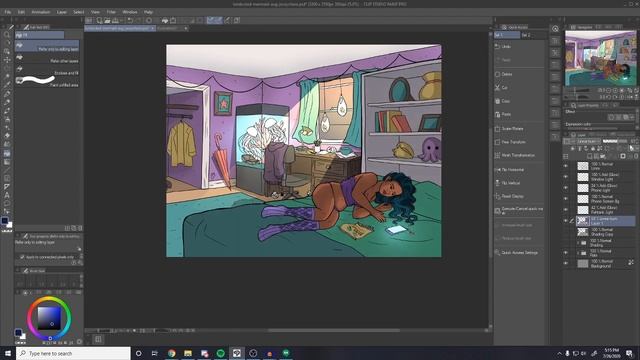Screen dimensions: 640x360
Task: Click the Flip Vertical icon
Action: 497,183
